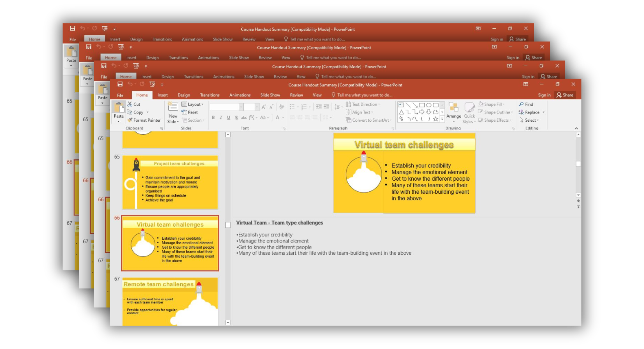The height and width of the screenshot is (349, 644).
Task: Click the Find magnifier icon
Action: coord(521,104)
